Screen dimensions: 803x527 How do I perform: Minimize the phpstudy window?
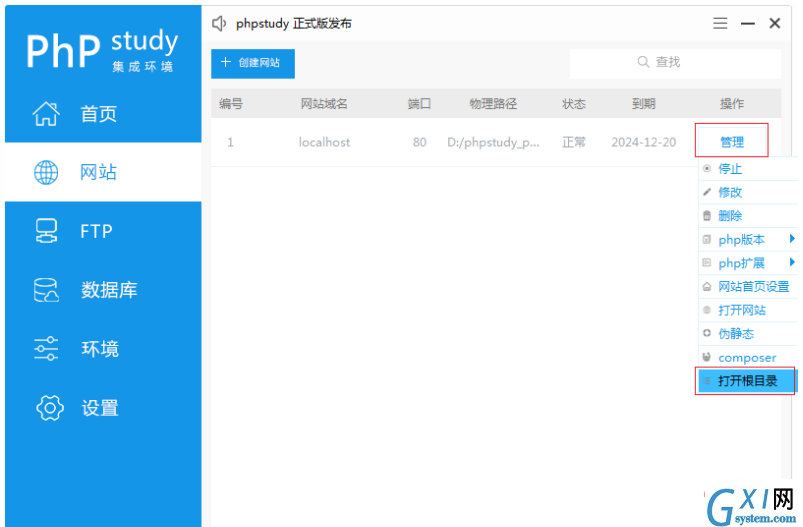748,24
